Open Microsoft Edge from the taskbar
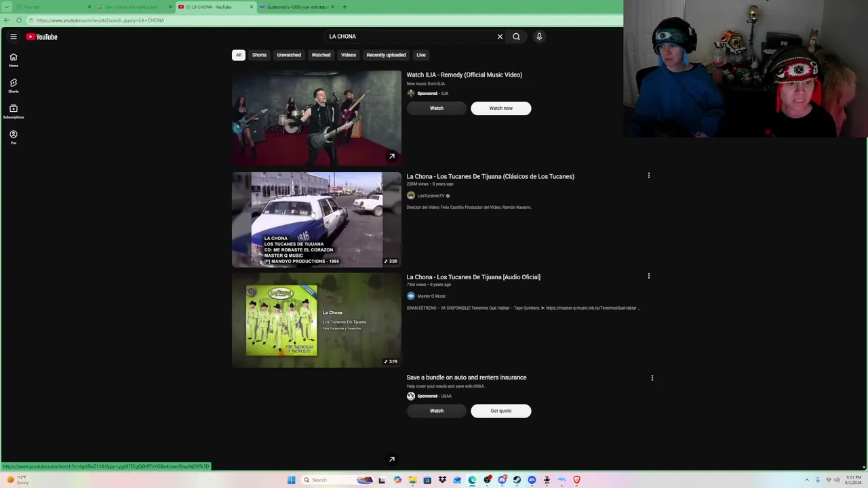The width and height of the screenshot is (868, 488). (472, 480)
